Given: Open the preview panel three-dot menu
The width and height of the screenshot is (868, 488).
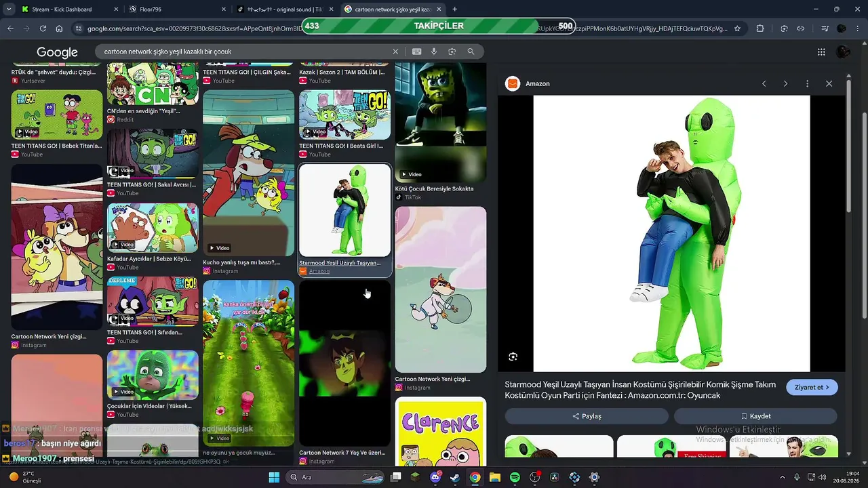Looking at the screenshot, I should pyautogui.click(x=807, y=83).
